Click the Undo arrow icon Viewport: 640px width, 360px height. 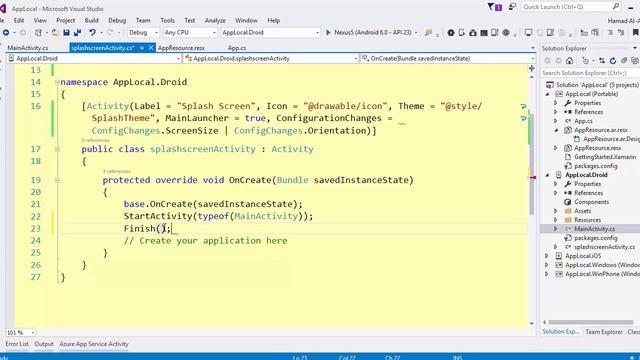tap(92, 32)
